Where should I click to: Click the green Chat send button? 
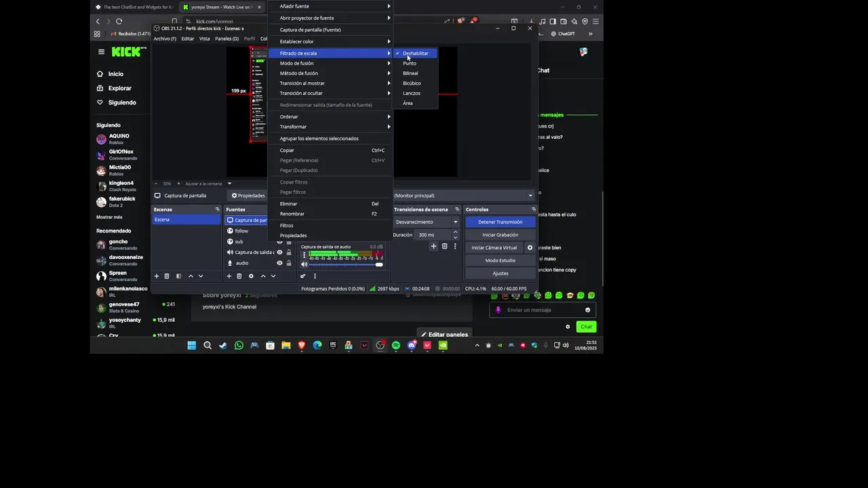(586, 327)
